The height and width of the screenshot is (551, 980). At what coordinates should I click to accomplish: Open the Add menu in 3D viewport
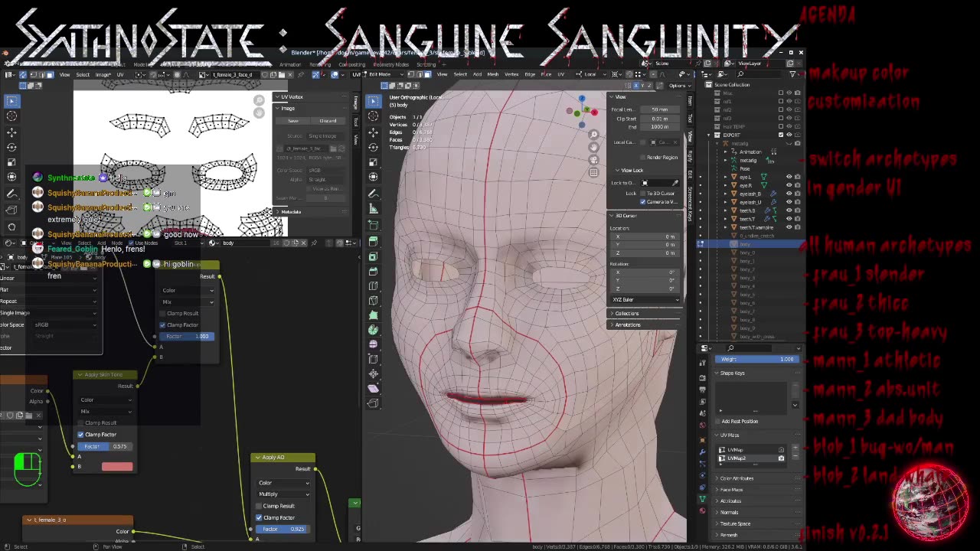478,74
